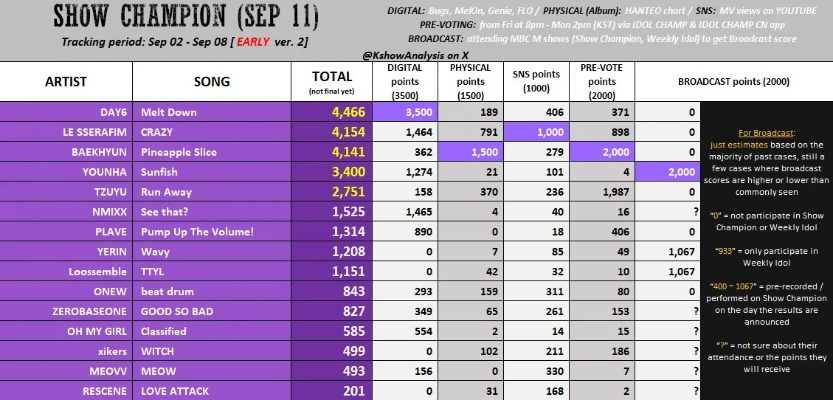This screenshot has width=833, height=400.
Task: Click the highlighted 3,500 digital points cell
Action: coord(403,113)
